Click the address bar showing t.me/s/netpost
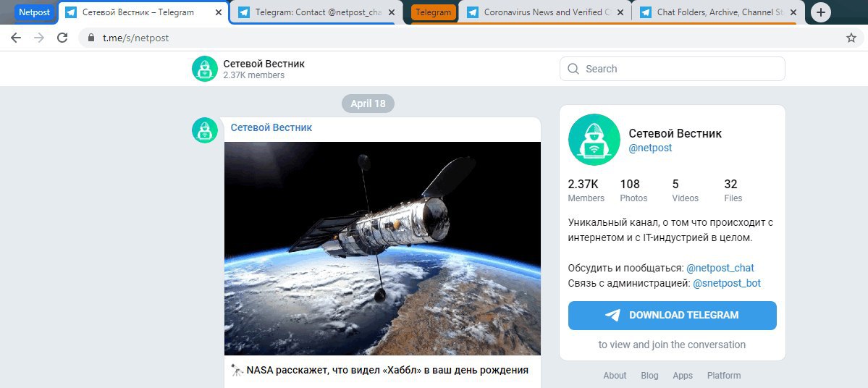This screenshot has width=868, height=388. click(x=469, y=38)
